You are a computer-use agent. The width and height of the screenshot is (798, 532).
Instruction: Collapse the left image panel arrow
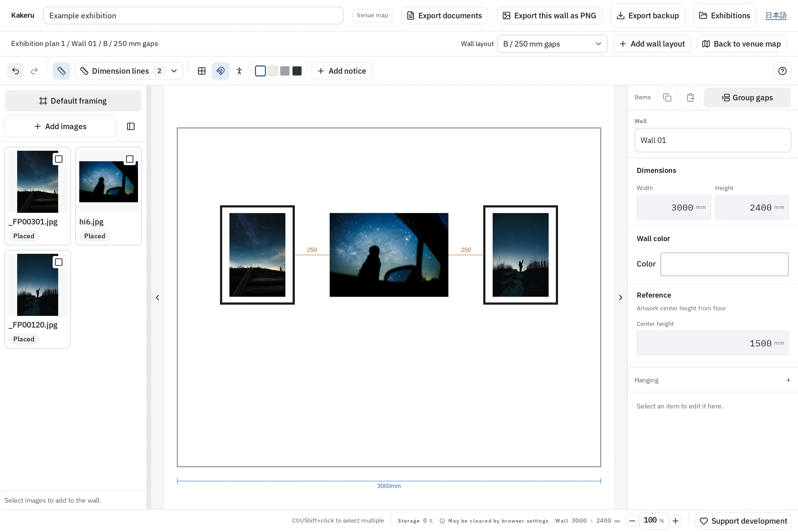157,298
